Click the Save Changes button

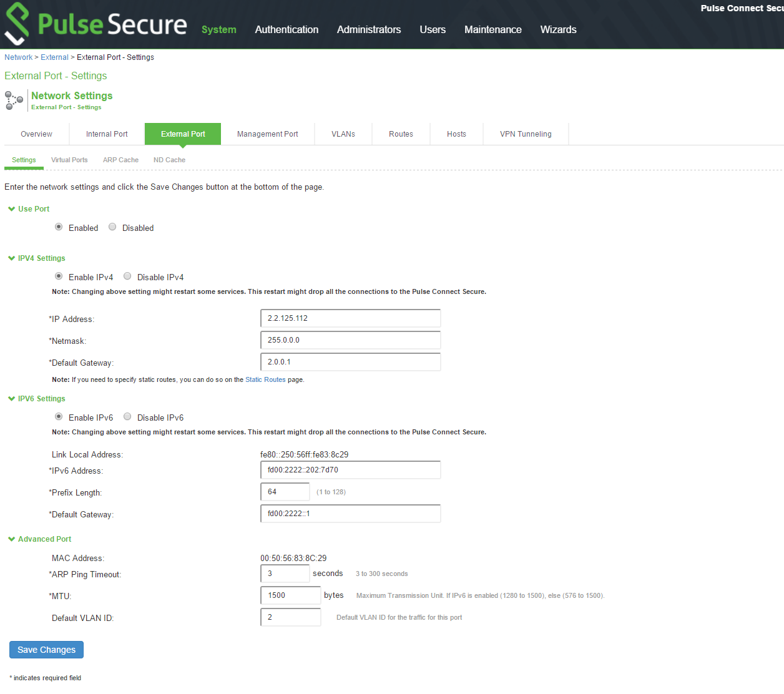(46, 650)
